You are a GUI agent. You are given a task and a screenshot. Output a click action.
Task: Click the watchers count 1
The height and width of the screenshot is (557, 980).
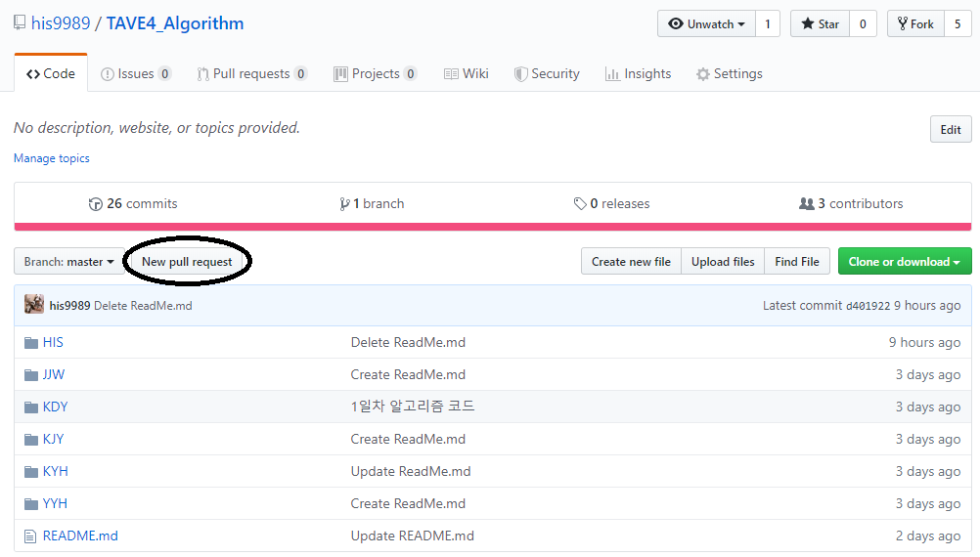pos(768,23)
